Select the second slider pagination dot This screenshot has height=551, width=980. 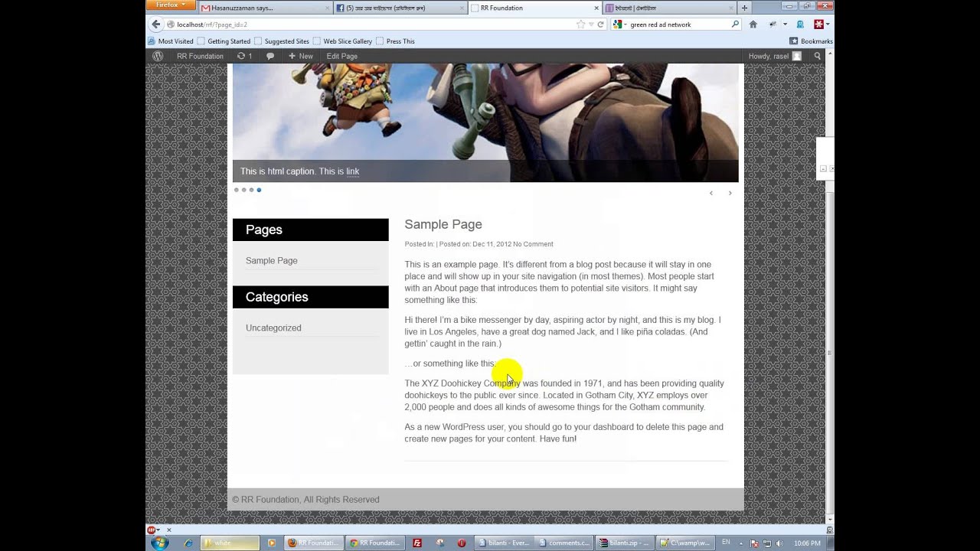coord(243,190)
